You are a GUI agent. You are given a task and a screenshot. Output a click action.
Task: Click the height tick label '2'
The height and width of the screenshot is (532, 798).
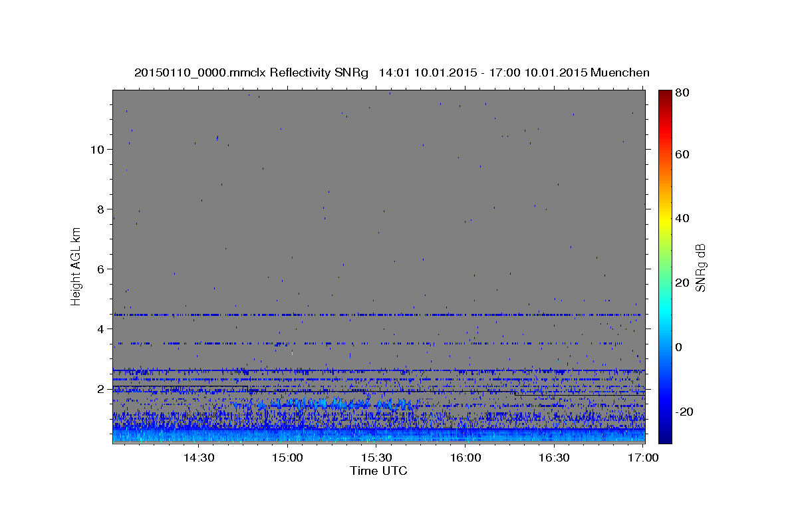(x=100, y=389)
